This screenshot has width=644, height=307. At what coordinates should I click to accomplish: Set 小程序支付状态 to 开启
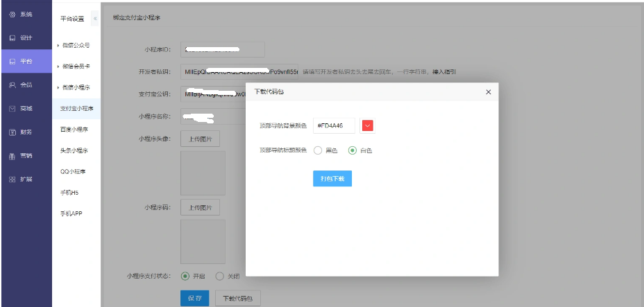coord(185,276)
